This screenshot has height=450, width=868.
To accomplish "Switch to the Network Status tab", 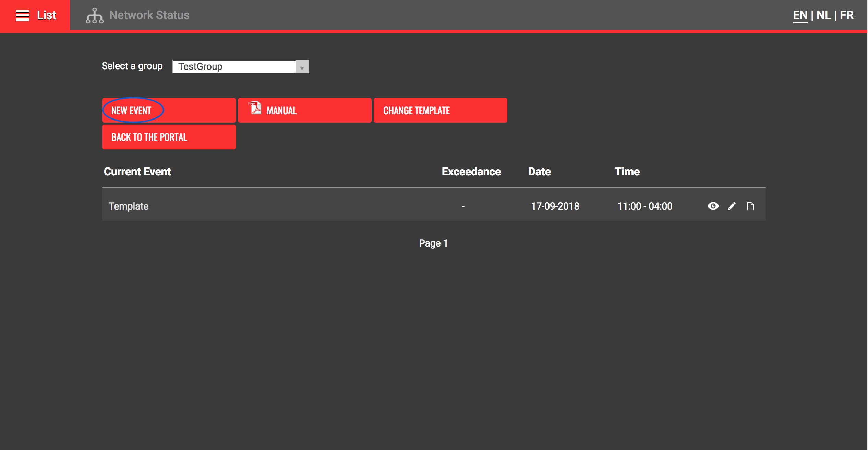I will click(149, 15).
